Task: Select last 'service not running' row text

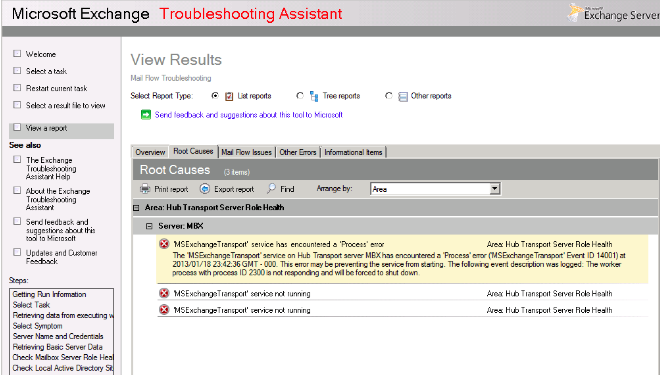Action: [x=242, y=310]
